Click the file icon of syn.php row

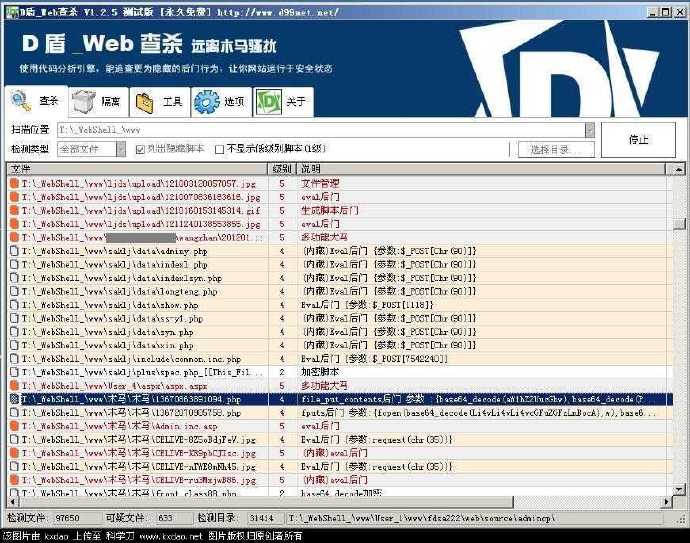click(14, 332)
